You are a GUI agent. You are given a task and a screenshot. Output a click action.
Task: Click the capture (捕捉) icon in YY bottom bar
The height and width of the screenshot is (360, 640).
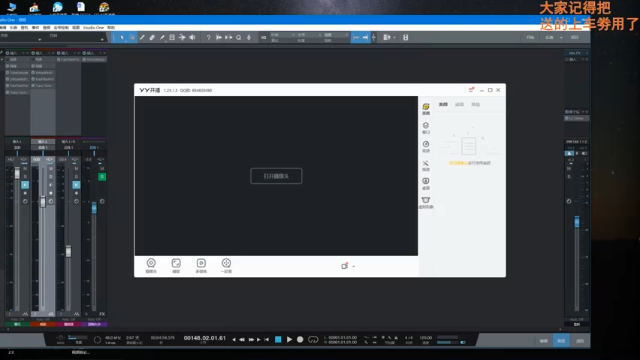176,265
